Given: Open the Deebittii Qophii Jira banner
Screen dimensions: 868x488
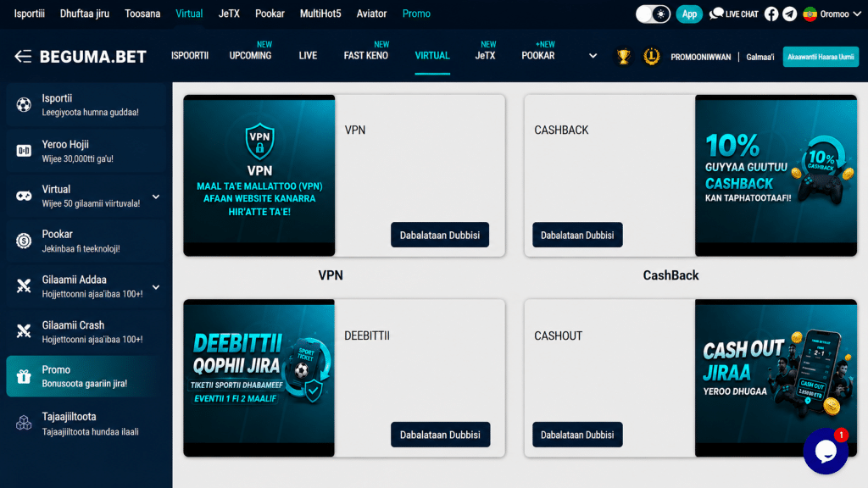Looking at the screenshot, I should (259, 378).
